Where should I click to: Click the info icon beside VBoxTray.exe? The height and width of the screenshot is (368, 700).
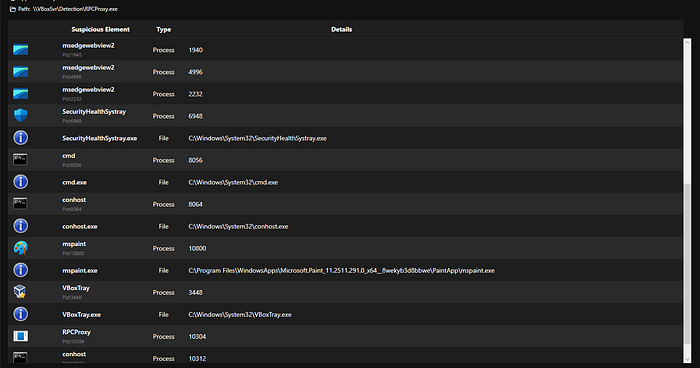click(x=21, y=314)
